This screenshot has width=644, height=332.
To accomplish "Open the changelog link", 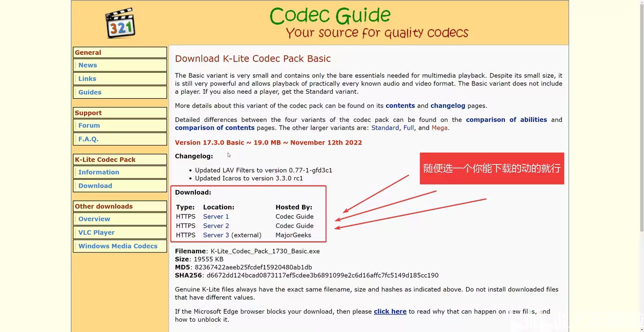I will 448,106.
